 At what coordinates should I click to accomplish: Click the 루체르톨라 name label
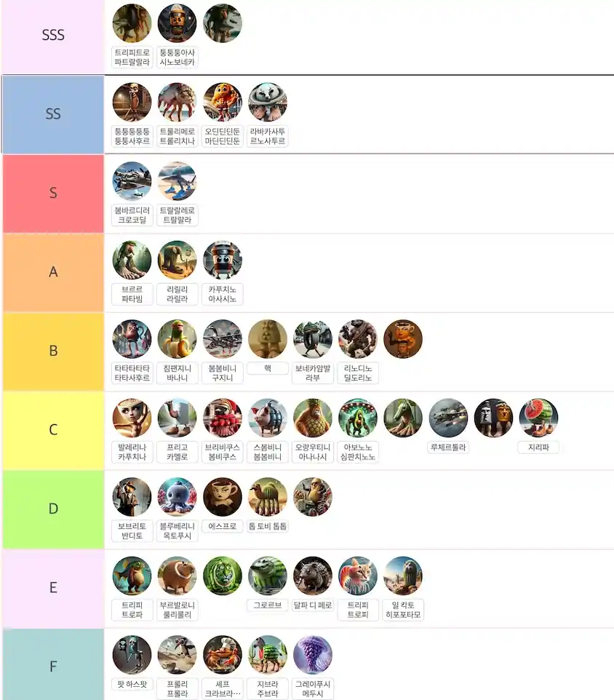click(x=448, y=448)
